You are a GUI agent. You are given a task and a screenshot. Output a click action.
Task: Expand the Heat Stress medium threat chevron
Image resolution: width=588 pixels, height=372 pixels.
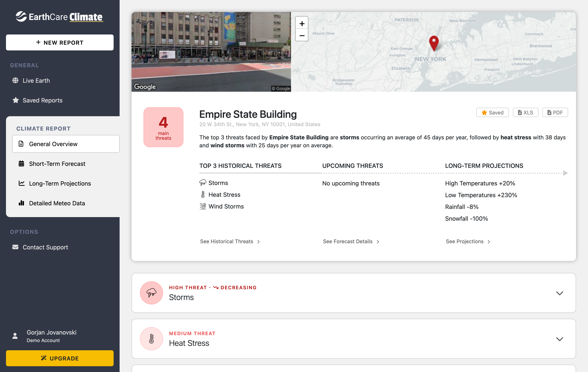click(x=559, y=339)
